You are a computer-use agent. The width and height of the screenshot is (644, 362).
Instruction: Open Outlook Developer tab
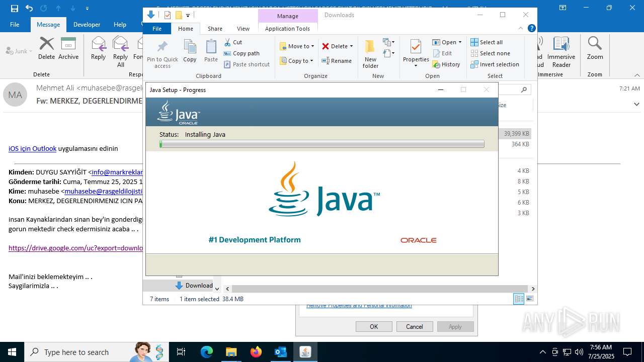point(87,24)
